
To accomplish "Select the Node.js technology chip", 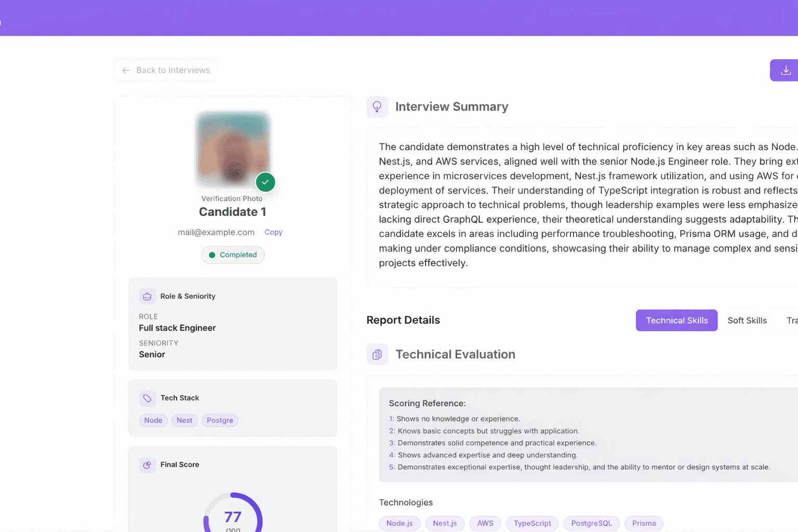I will click(400, 523).
